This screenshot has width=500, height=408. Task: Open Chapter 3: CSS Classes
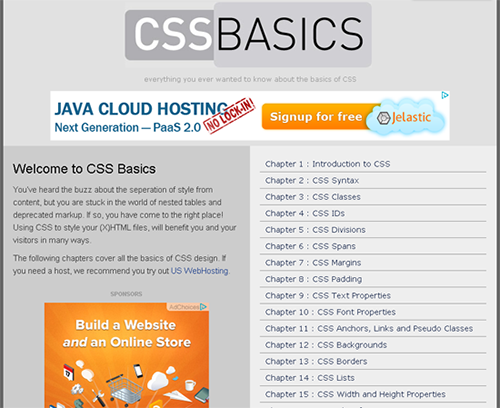(313, 197)
